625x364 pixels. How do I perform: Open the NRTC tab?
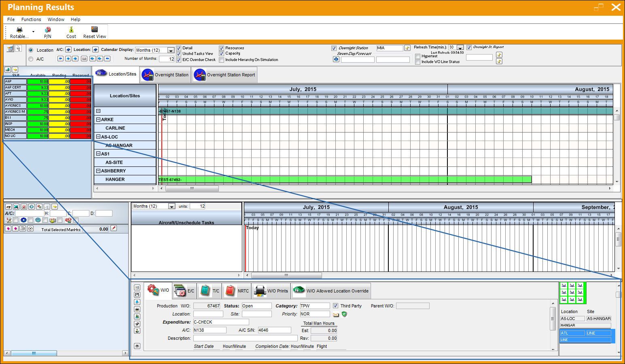tap(237, 290)
